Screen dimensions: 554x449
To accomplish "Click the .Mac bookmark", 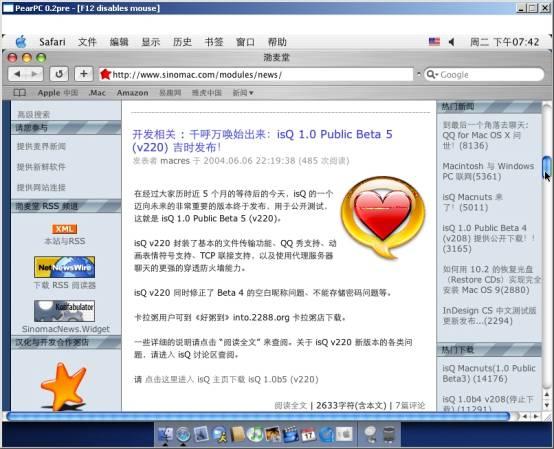I will (97, 93).
